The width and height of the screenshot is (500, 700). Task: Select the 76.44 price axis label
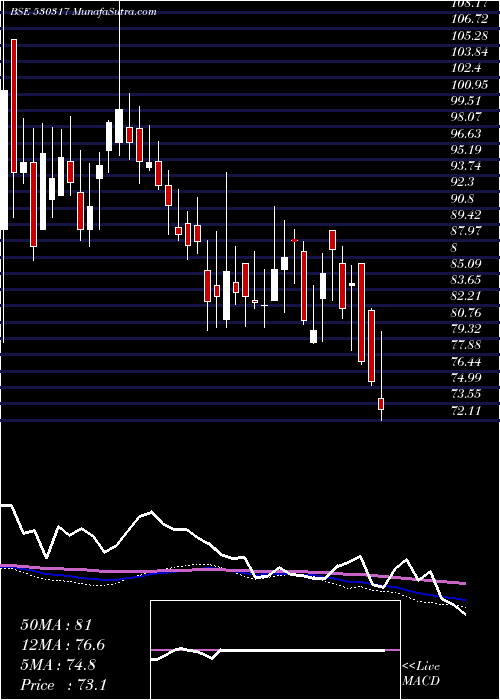pyautogui.click(x=466, y=362)
